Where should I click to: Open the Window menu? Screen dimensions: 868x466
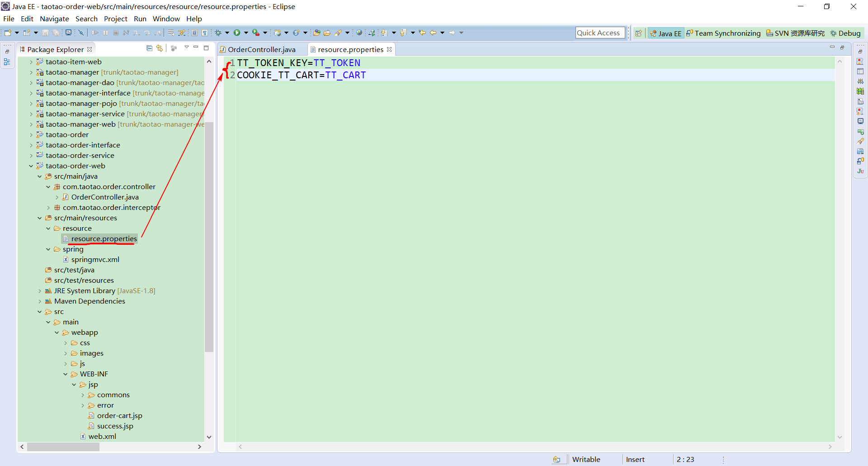point(166,19)
